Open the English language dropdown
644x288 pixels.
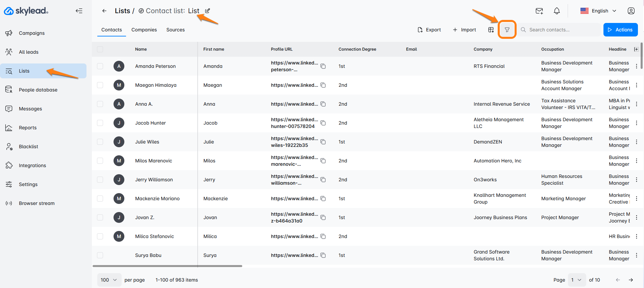[x=598, y=11]
